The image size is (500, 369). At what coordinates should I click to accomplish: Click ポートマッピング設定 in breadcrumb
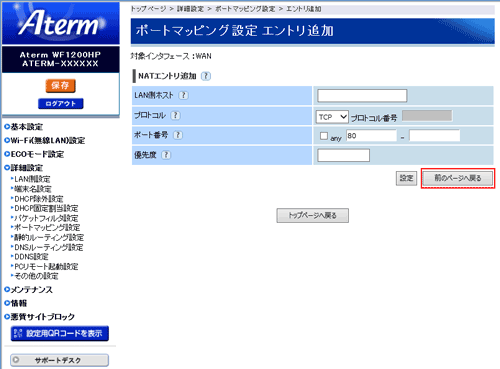[245, 9]
